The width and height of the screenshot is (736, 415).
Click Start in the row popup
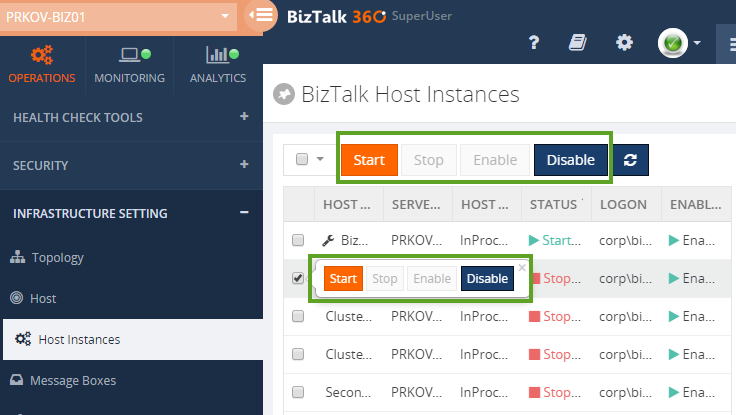(343, 278)
